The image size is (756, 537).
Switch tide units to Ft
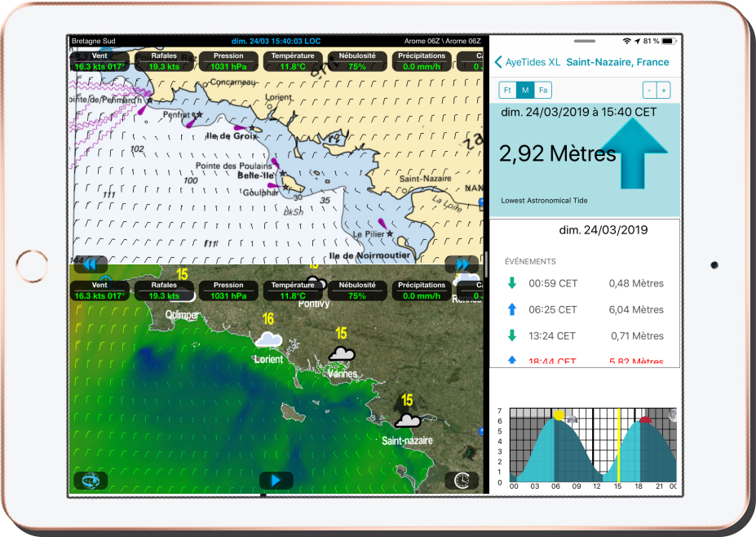click(507, 90)
